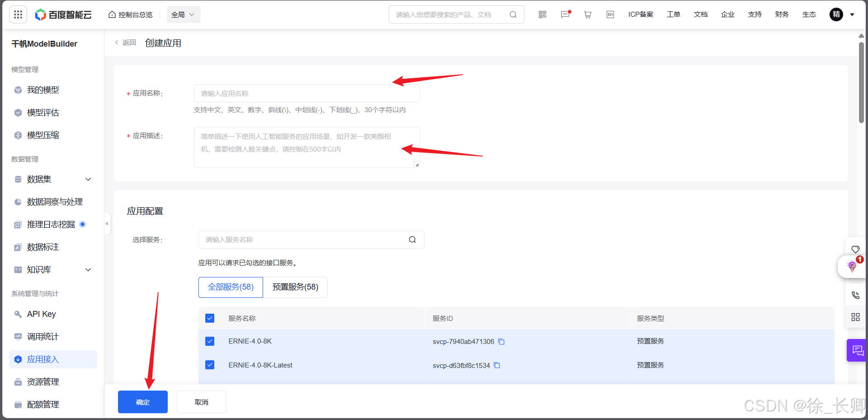The height and width of the screenshot is (420, 868).
Task: Click the top product and document search box
Action: tap(457, 14)
